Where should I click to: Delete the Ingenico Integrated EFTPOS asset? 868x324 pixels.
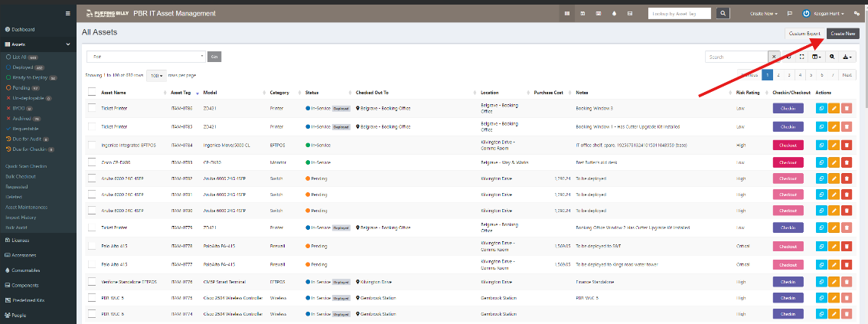(846, 145)
